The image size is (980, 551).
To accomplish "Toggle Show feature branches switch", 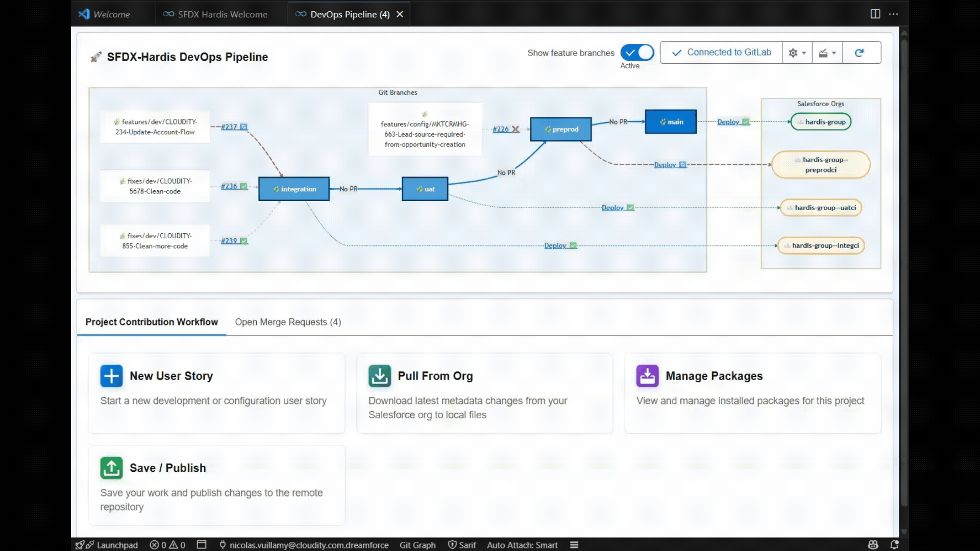I will (637, 53).
